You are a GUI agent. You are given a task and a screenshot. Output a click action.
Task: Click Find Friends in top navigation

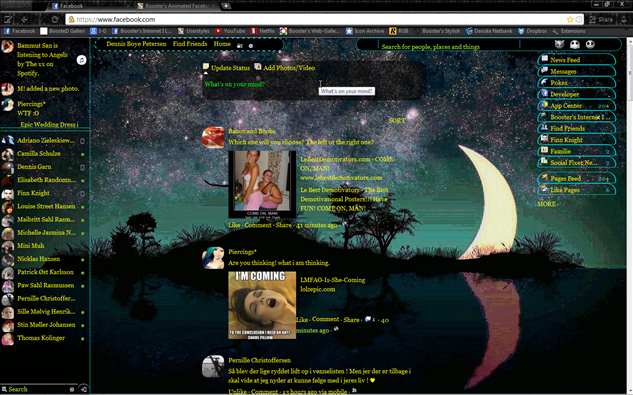pyautogui.click(x=190, y=44)
